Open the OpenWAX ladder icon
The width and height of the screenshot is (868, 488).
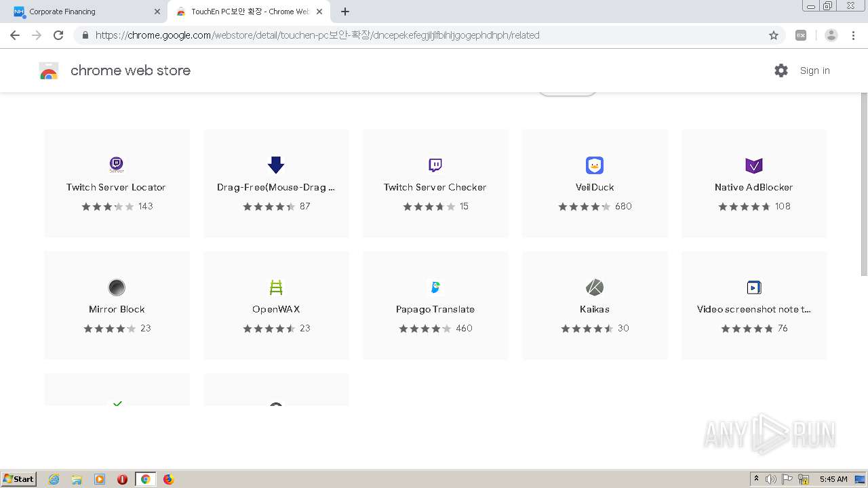click(276, 287)
